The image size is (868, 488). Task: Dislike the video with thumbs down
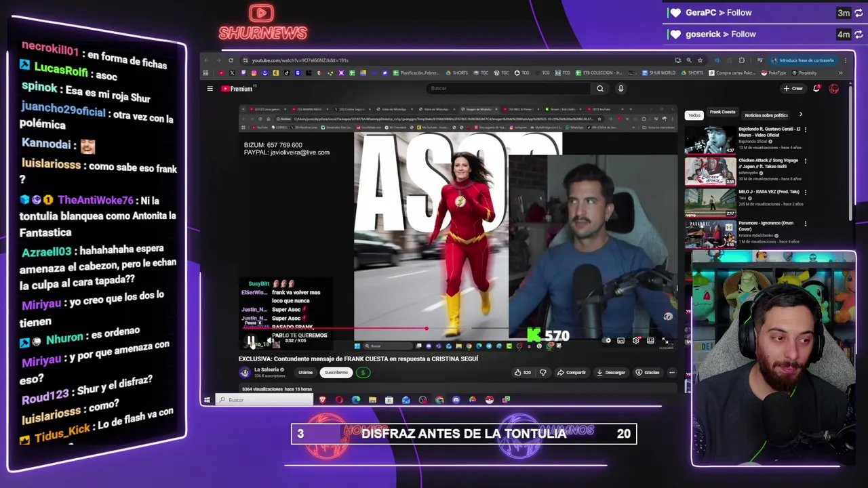tap(542, 372)
